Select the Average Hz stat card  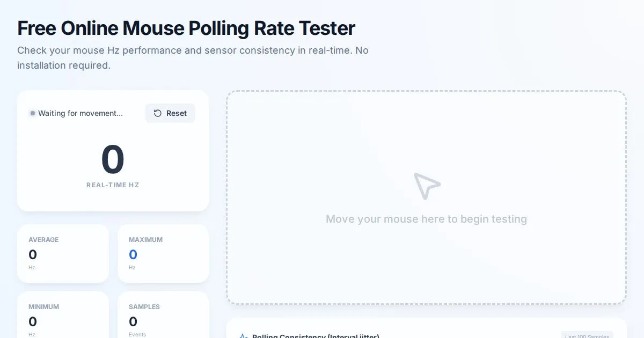[x=63, y=253]
